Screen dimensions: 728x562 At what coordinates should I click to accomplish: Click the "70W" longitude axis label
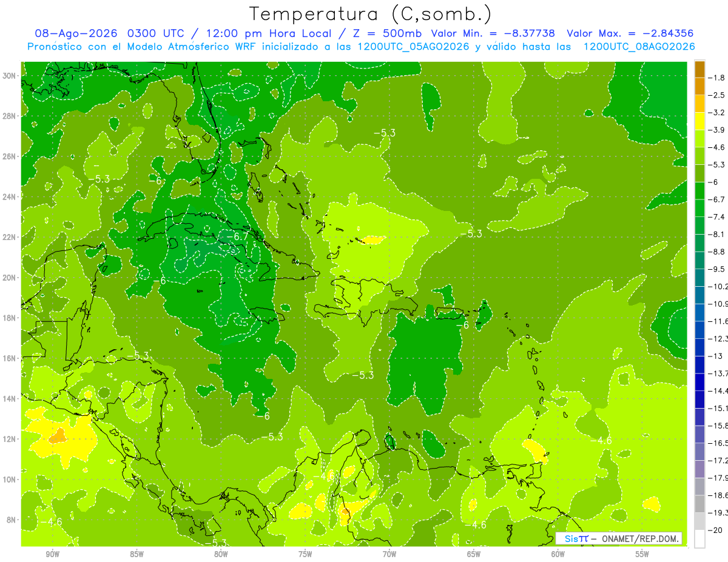389,555
